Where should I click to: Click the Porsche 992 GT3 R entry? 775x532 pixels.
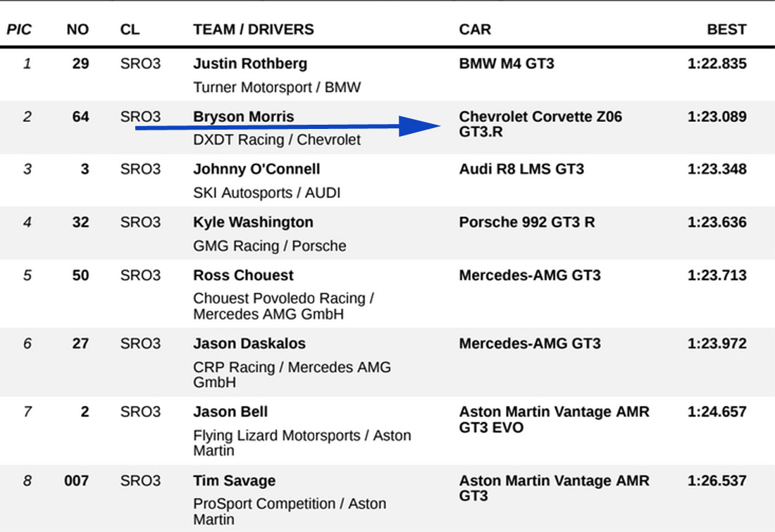pyautogui.click(x=526, y=222)
